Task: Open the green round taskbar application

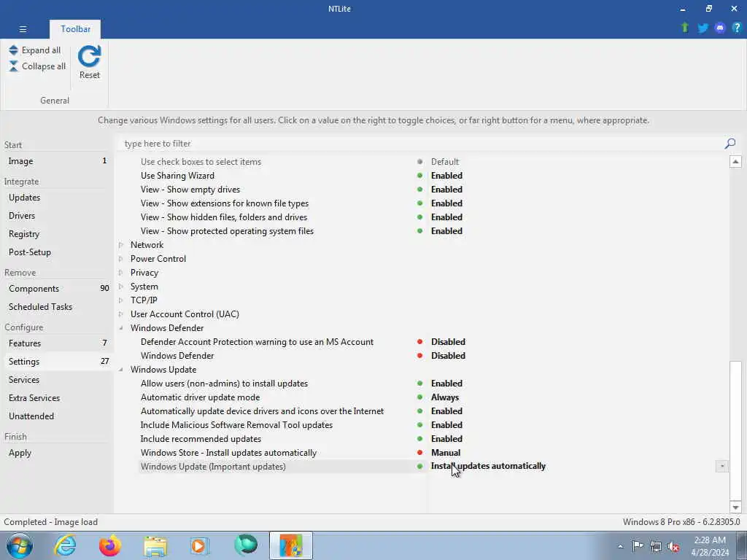Action: (246, 545)
